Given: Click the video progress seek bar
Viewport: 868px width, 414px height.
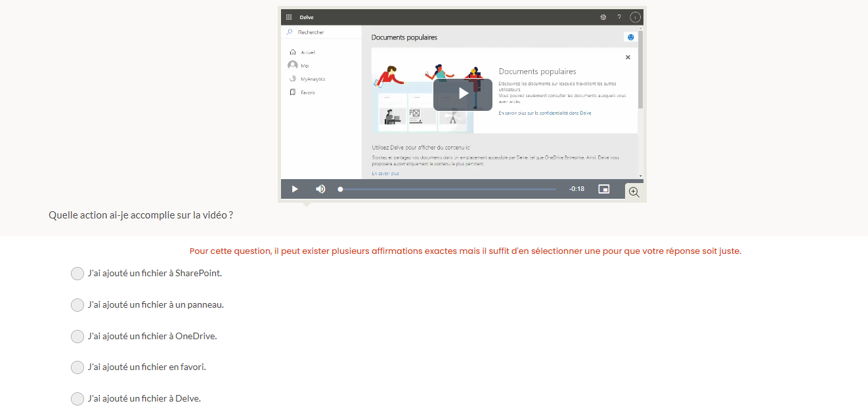Looking at the screenshot, I should [x=448, y=189].
